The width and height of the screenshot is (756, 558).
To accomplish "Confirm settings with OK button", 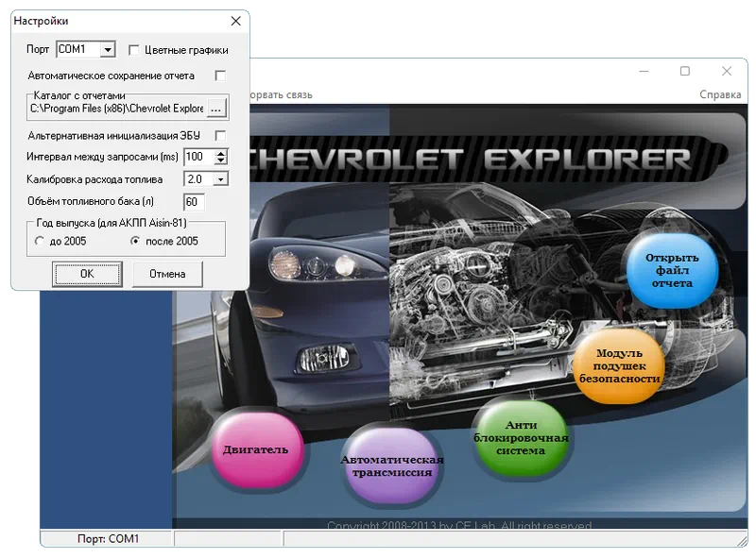I will (x=87, y=274).
